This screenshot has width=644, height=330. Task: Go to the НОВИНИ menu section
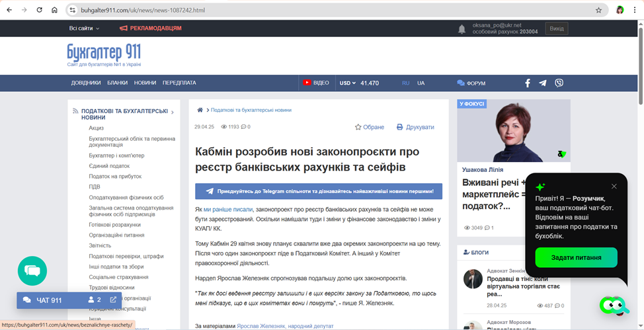[145, 83]
